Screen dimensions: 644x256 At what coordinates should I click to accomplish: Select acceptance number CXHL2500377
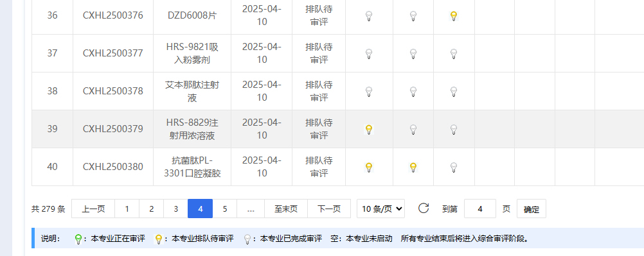click(x=113, y=53)
